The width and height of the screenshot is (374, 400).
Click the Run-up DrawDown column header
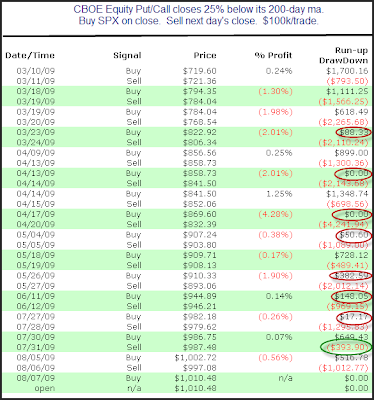pos(344,55)
